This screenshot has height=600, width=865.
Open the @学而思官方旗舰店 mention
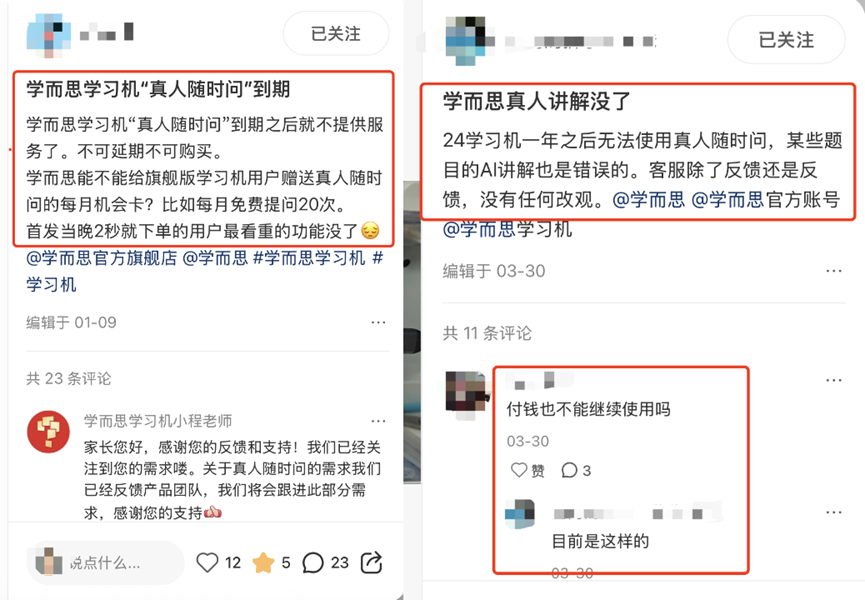pos(102,258)
